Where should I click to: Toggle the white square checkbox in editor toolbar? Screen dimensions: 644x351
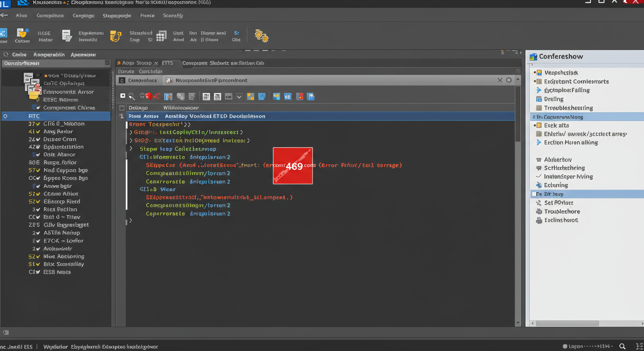tap(123, 96)
